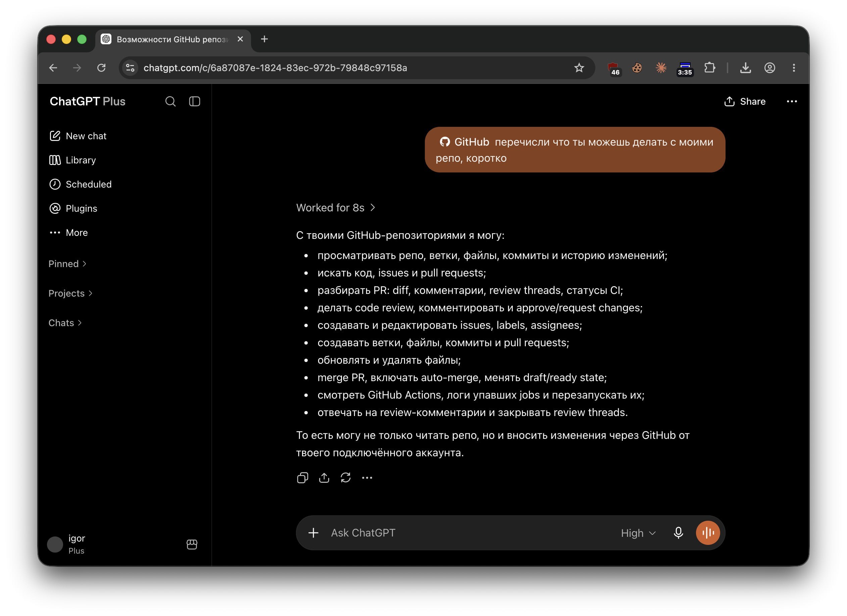Share this conversation
Viewport: 847px width, 616px height.
[x=745, y=102]
